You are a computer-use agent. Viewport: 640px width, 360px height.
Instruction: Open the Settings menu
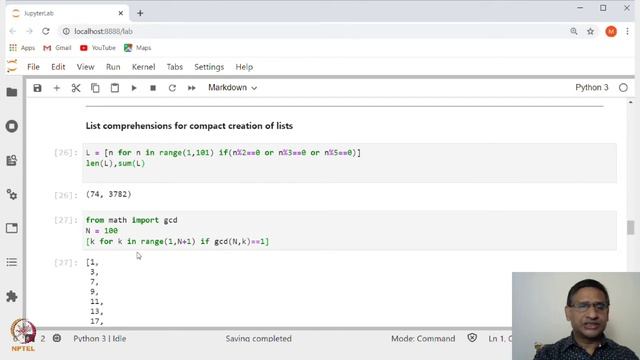pyautogui.click(x=209, y=67)
